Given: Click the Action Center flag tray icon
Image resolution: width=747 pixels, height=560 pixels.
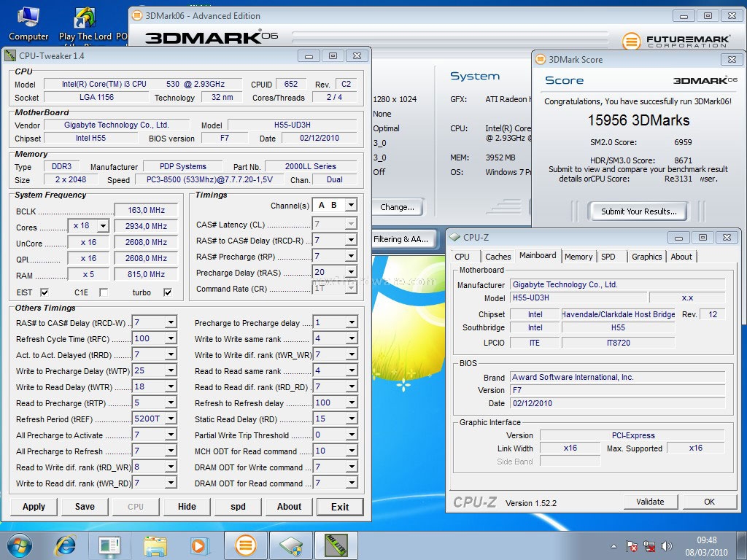Looking at the screenshot, I should (x=632, y=546).
